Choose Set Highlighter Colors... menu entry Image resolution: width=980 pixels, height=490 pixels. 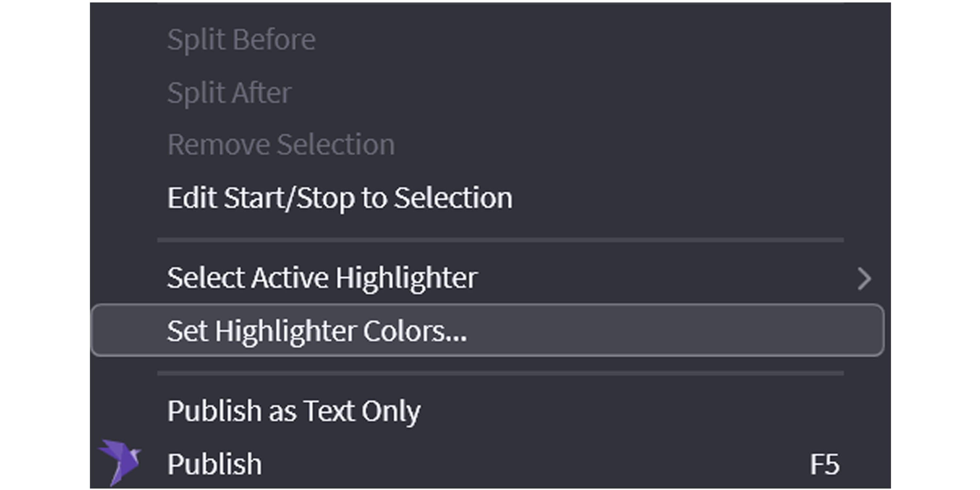coord(317,331)
